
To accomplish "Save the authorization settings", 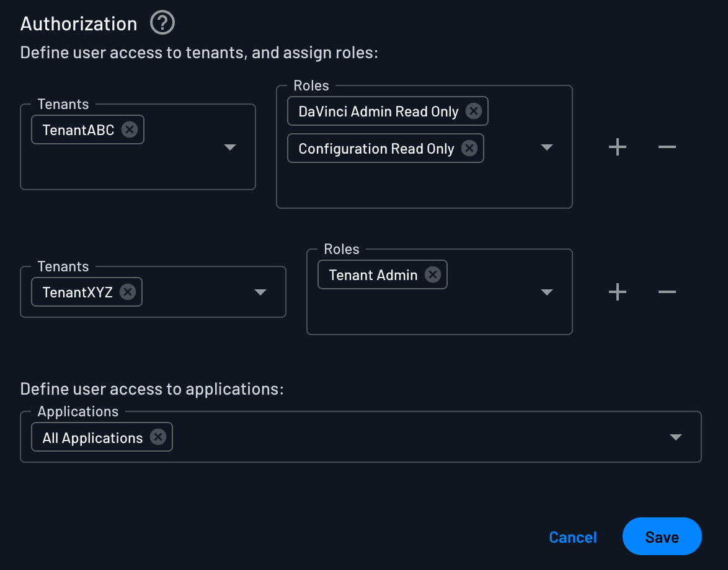I will tap(662, 537).
